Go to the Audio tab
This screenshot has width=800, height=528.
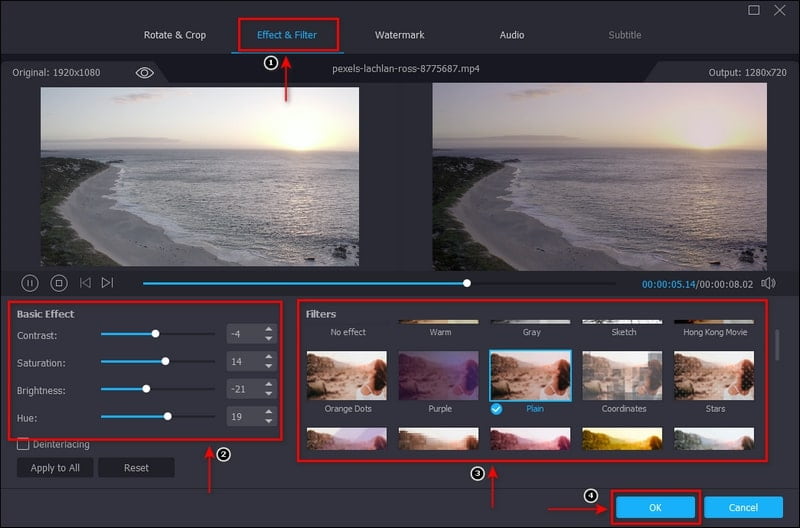pos(512,35)
